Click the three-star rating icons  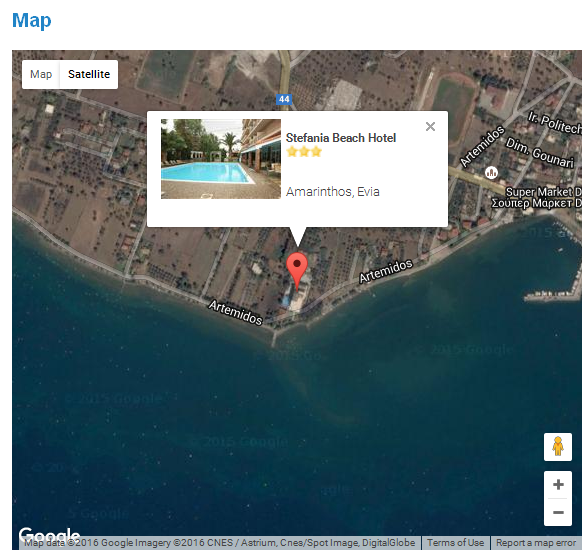(x=304, y=152)
